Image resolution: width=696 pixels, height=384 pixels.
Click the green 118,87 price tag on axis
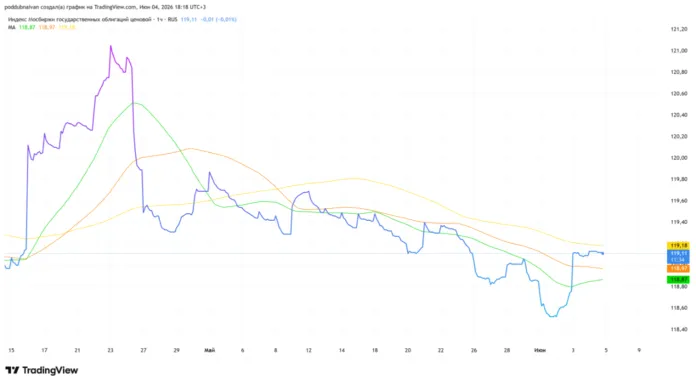[x=678, y=280]
